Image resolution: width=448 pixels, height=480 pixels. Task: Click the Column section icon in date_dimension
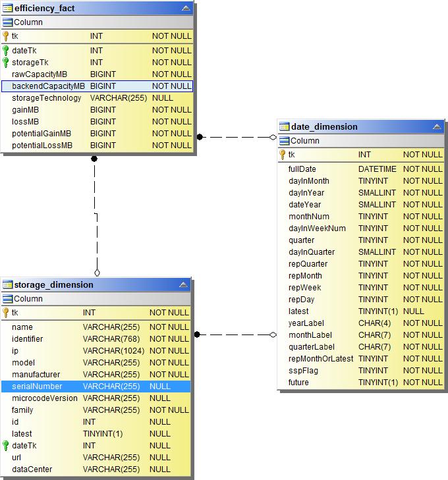click(x=284, y=141)
